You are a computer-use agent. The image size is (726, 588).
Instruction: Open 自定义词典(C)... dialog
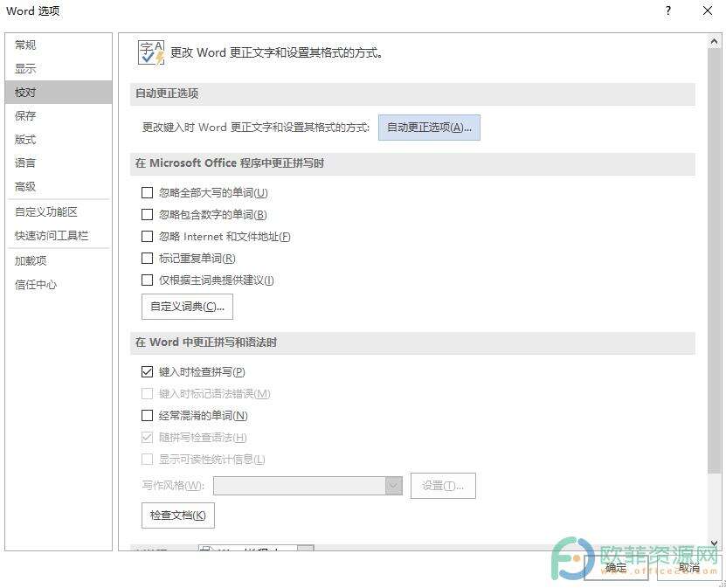(187, 307)
